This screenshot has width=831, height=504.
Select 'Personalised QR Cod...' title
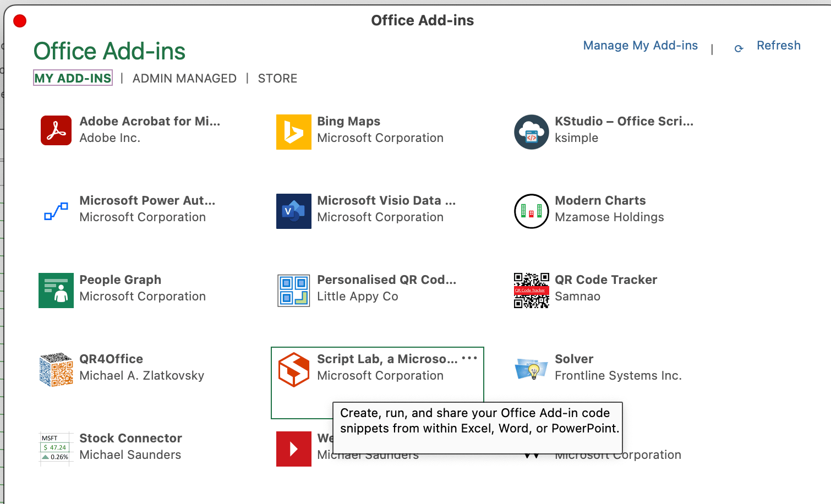(x=387, y=280)
